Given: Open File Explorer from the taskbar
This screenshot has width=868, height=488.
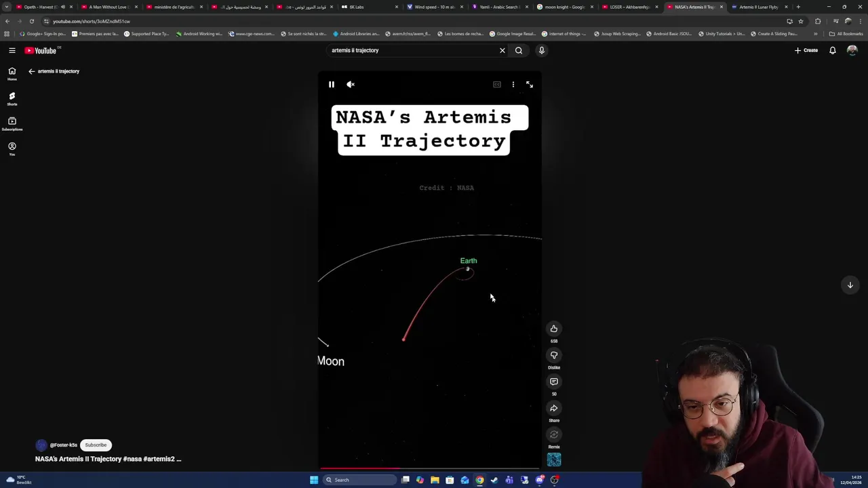Looking at the screenshot, I should [x=435, y=480].
